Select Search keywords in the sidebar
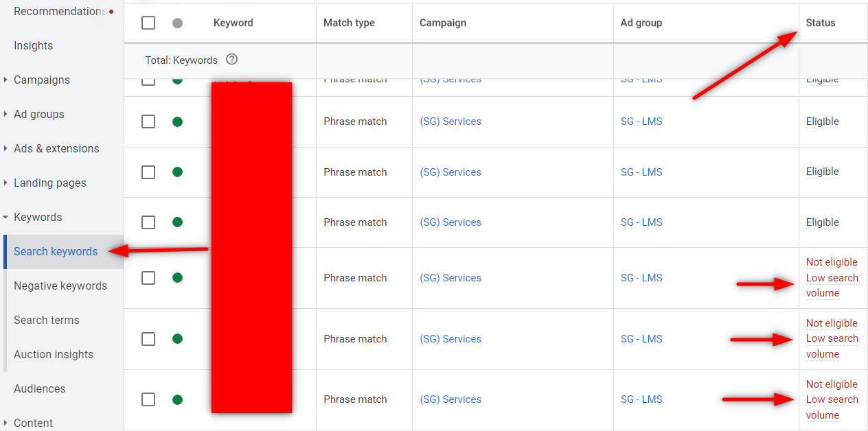Screen dimensions: 868x431 click(56, 251)
